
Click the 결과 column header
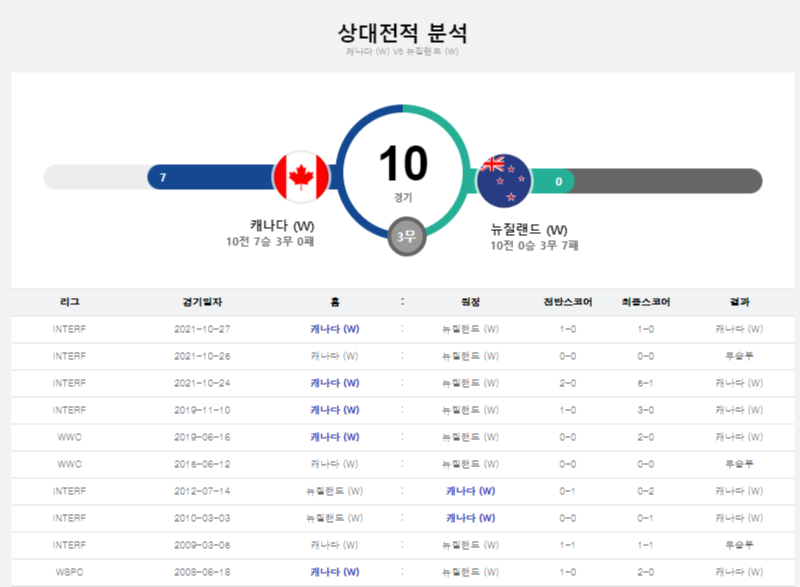pyautogui.click(x=739, y=302)
